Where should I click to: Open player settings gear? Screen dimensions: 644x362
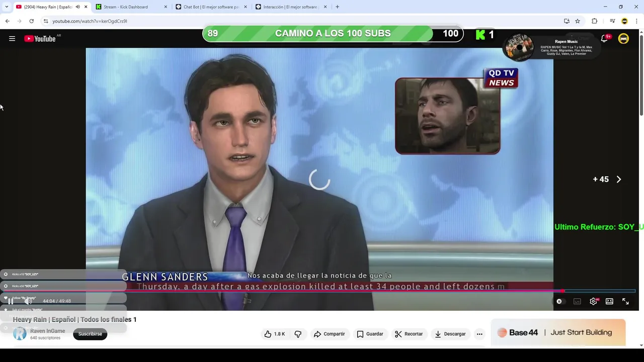coord(593,301)
